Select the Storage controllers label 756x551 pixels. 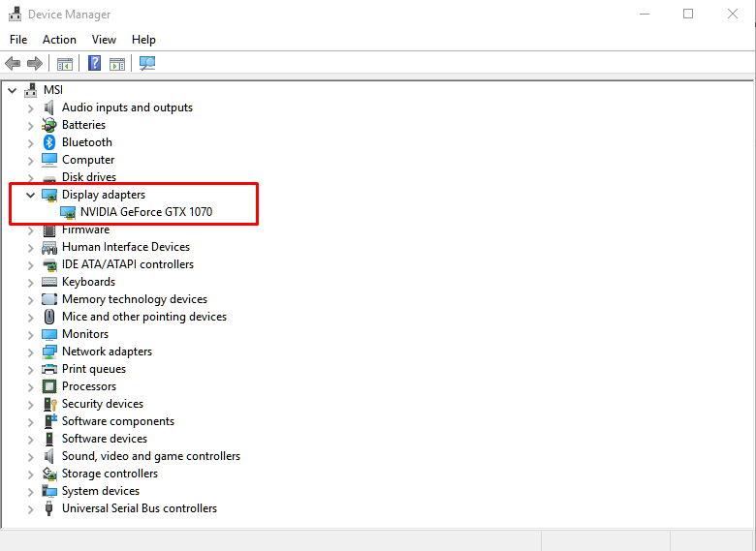[x=110, y=474]
